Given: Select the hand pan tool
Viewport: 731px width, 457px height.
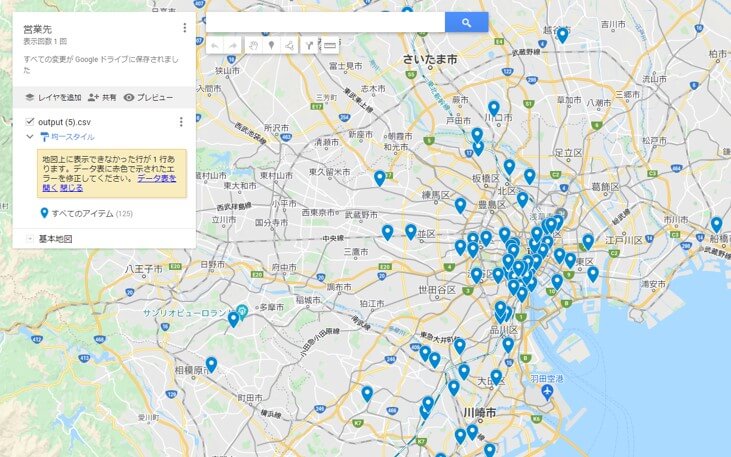Looking at the screenshot, I should (253, 46).
